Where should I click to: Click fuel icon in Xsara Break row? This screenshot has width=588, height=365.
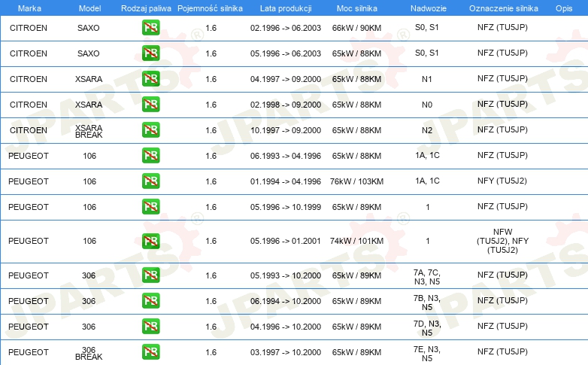tap(150, 129)
